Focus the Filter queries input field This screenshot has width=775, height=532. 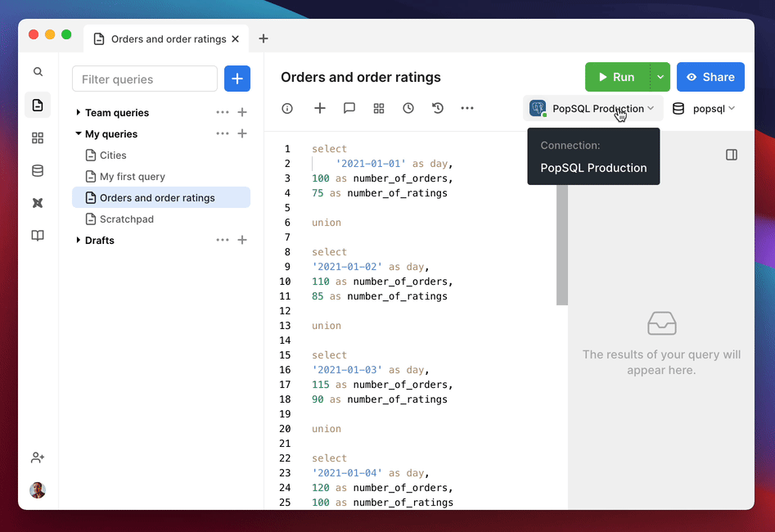click(145, 79)
